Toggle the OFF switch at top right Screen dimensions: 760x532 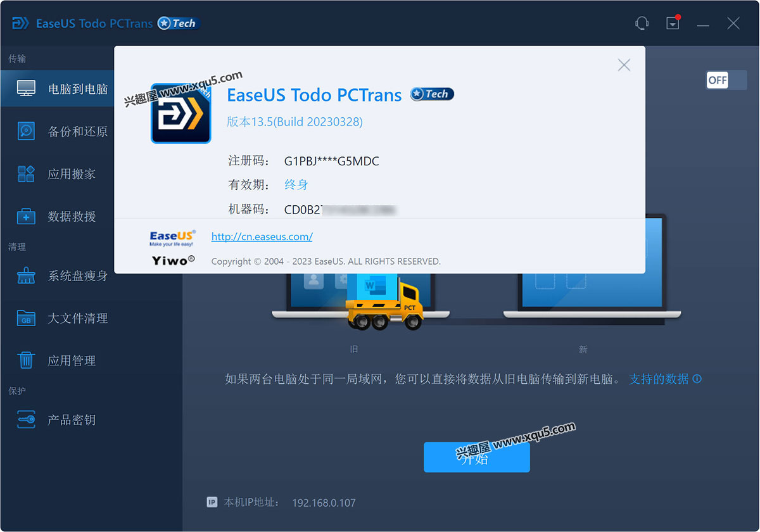point(726,80)
